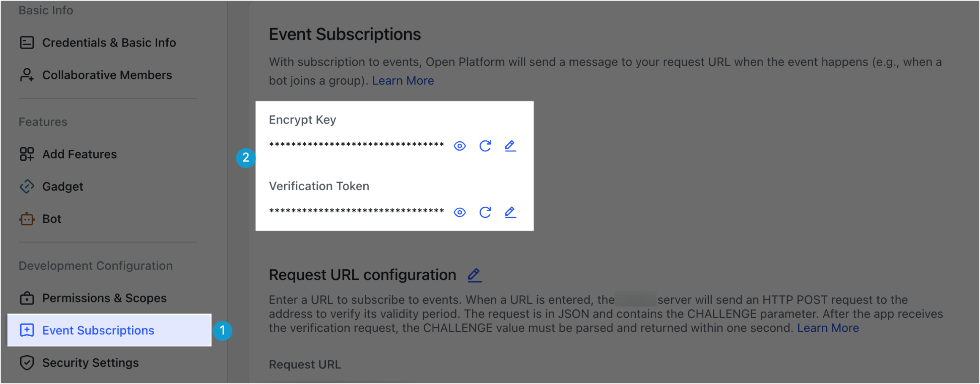Click Learn More under Event Subscriptions heading
This screenshot has height=384, width=980.
coord(403,80)
